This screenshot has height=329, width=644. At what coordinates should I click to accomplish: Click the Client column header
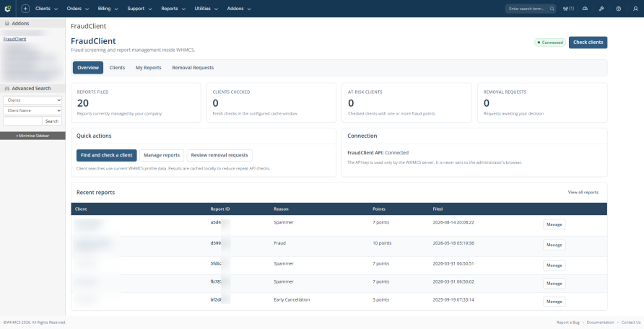[81, 209]
